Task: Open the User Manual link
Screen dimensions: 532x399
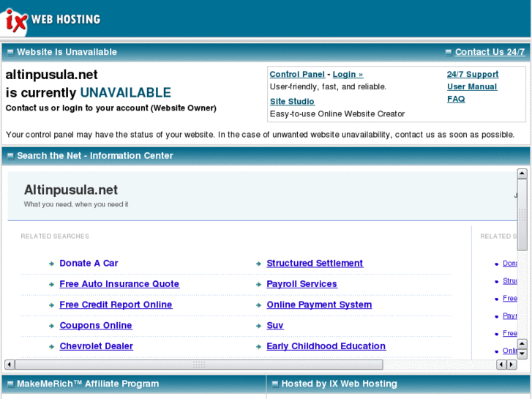Action: pyautogui.click(x=472, y=86)
